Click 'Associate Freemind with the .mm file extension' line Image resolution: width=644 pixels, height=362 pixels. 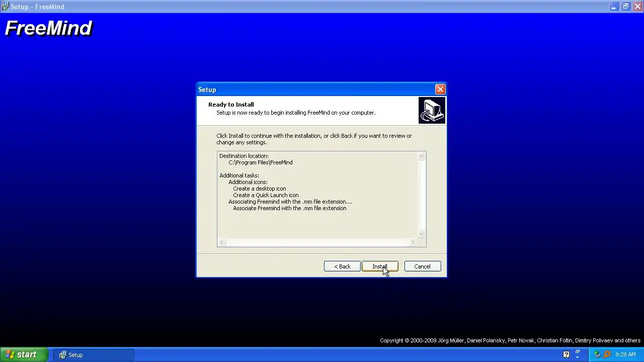[x=290, y=208]
